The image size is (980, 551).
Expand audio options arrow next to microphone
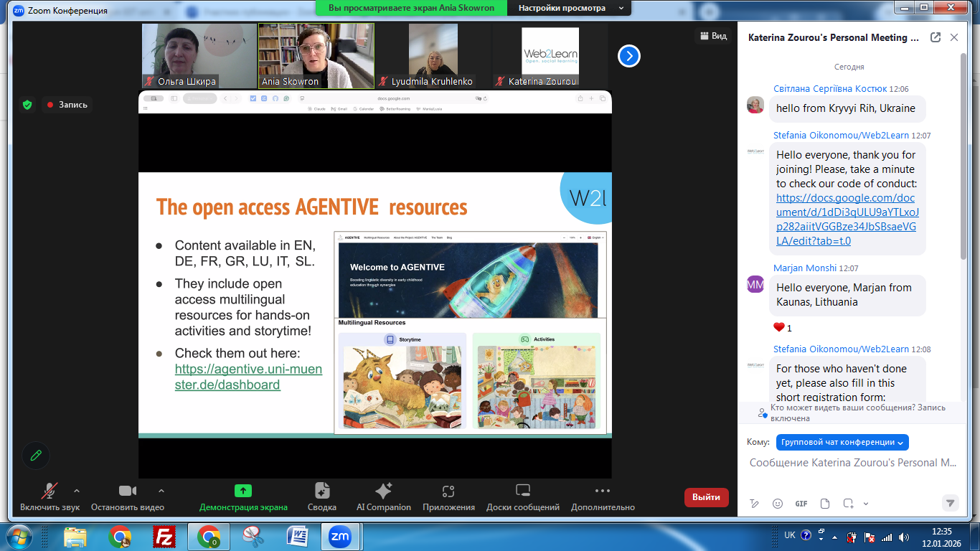click(77, 491)
